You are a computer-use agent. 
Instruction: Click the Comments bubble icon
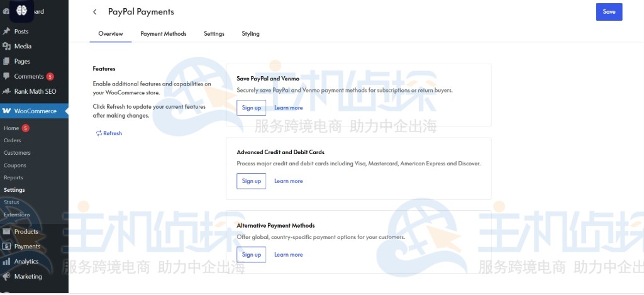pos(6,76)
